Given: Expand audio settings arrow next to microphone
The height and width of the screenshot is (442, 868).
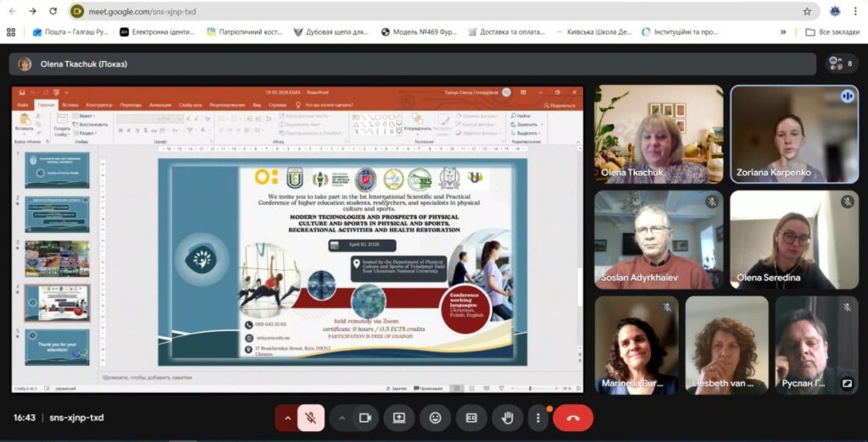Looking at the screenshot, I should pos(287,417).
